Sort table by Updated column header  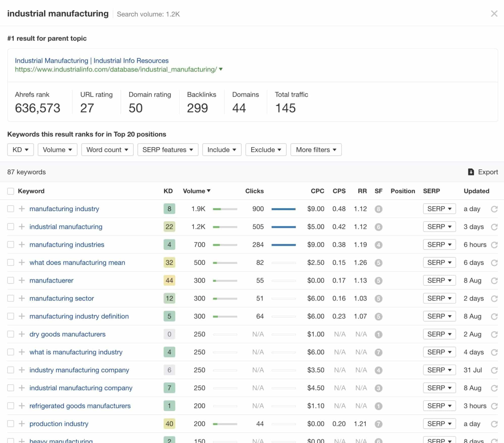click(x=477, y=191)
